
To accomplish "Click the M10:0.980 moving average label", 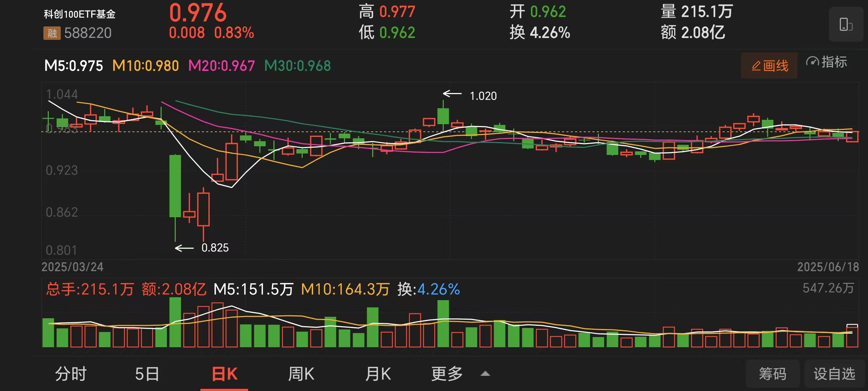I will pos(145,66).
